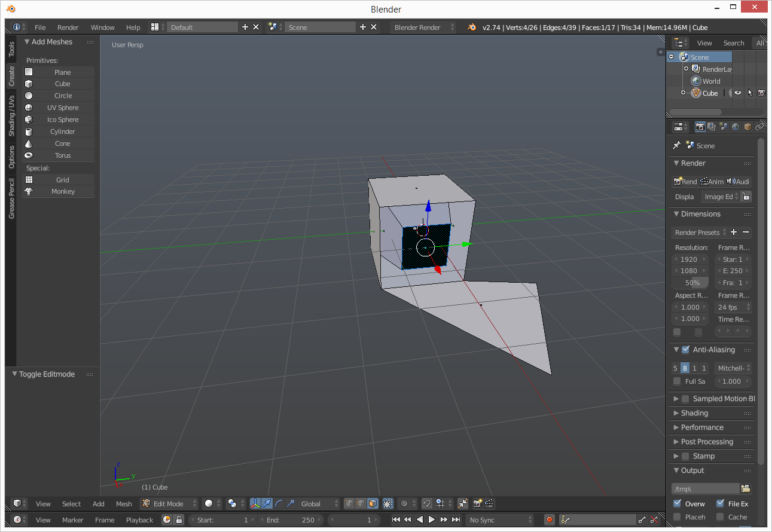Switch to Object properties tab icon
The height and width of the screenshot is (532, 772).
747,127
